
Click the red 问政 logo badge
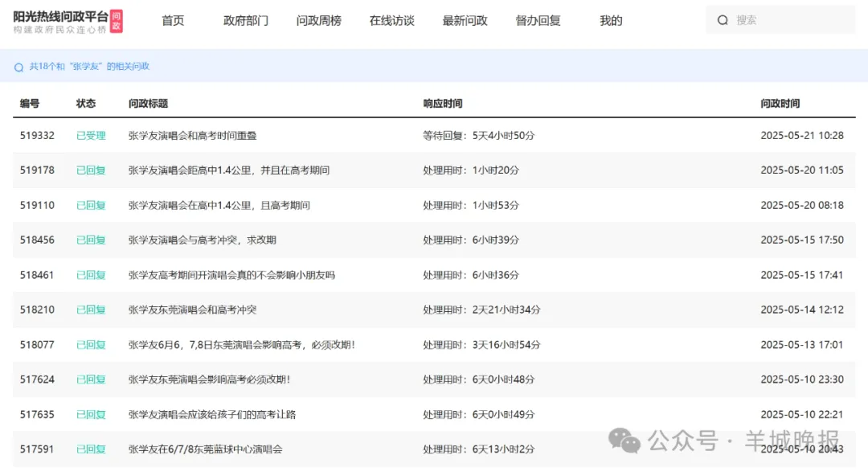(x=117, y=21)
